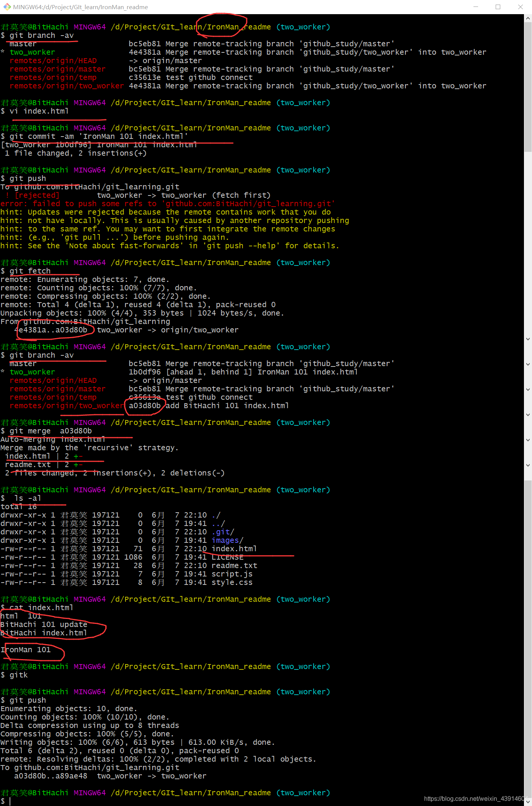Click 'hint: not have locally' line
Image resolution: width=532 pixels, height=806 pixels.
pyautogui.click(x=175, y=220)
